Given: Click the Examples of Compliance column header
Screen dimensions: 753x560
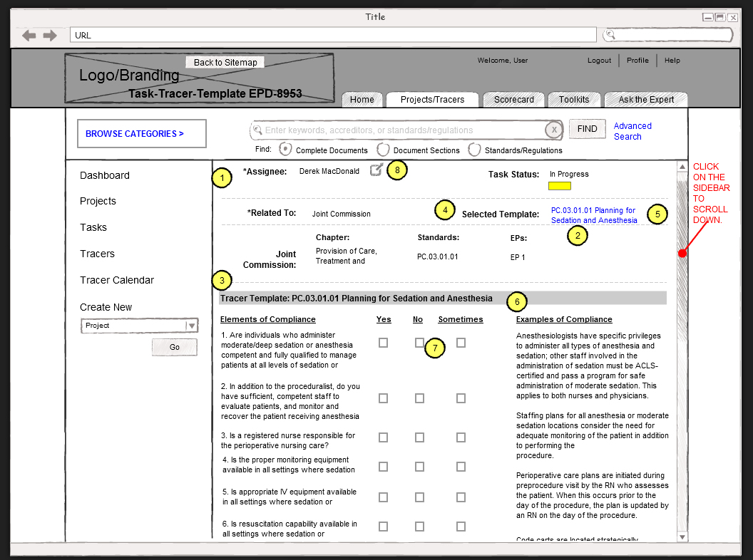Looking at the screenshot, I should click(x=564, y=320).
